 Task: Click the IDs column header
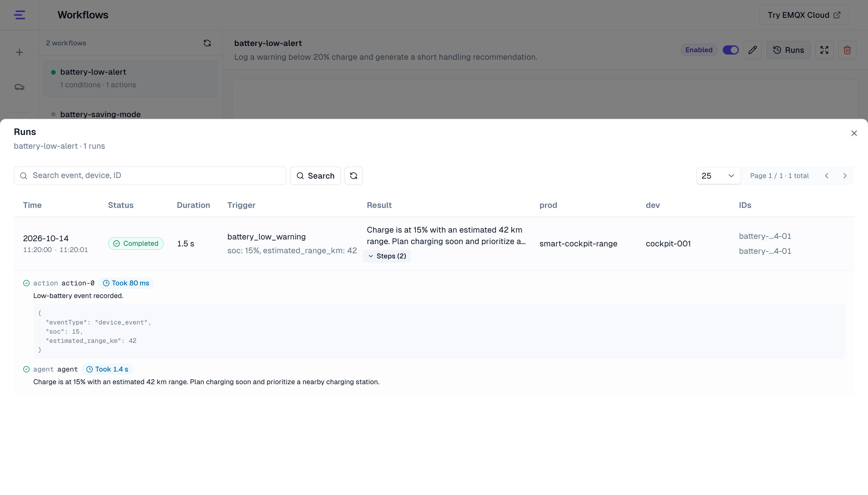tap(745, 205)
